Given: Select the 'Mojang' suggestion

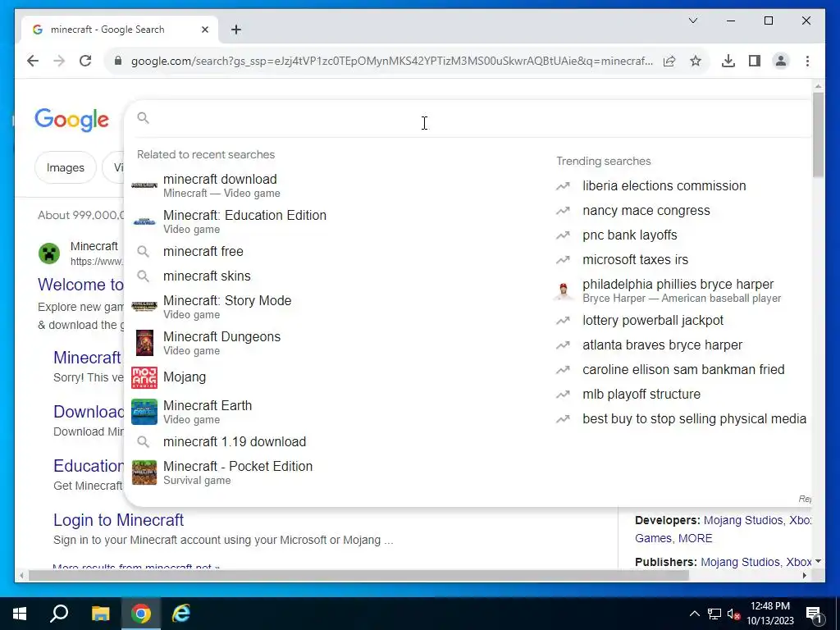Looking at the screenshot, I should (337, 377).
